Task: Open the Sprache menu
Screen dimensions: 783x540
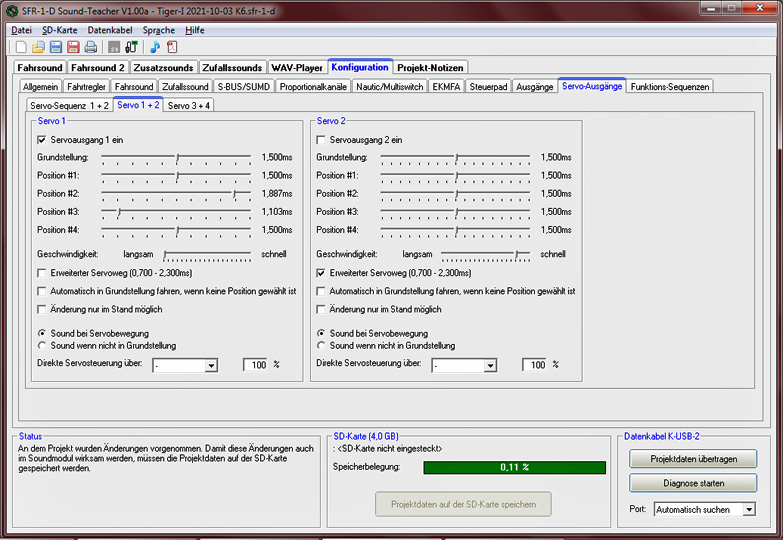Action: pos(159,30)
